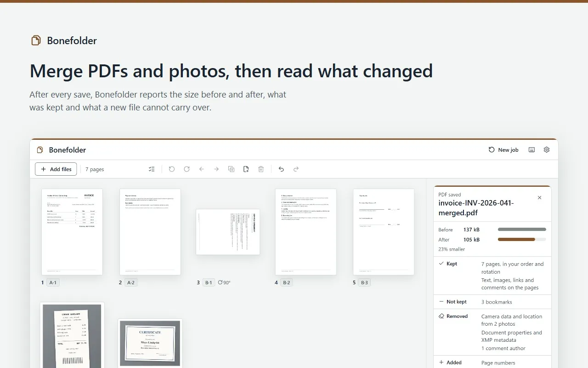Click the '7 pages' count in toolbar
588x368 pixels.
click(95, 169)
